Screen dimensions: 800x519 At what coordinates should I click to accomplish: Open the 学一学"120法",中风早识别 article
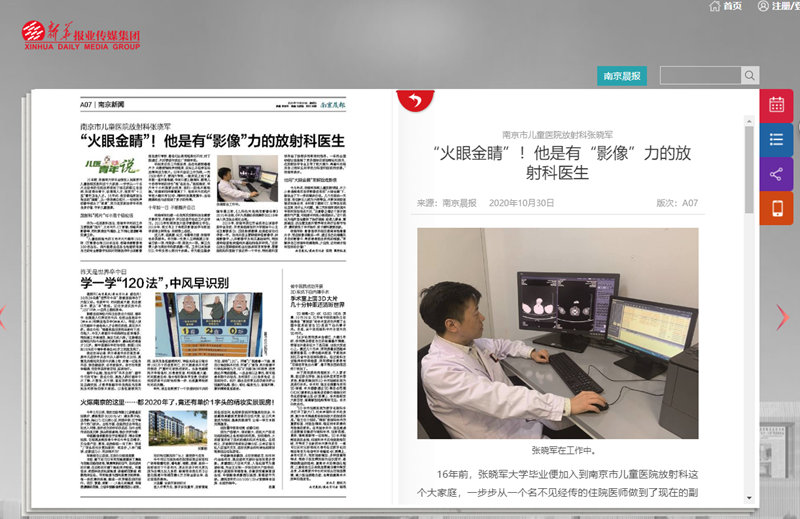[x=155, y=283]
